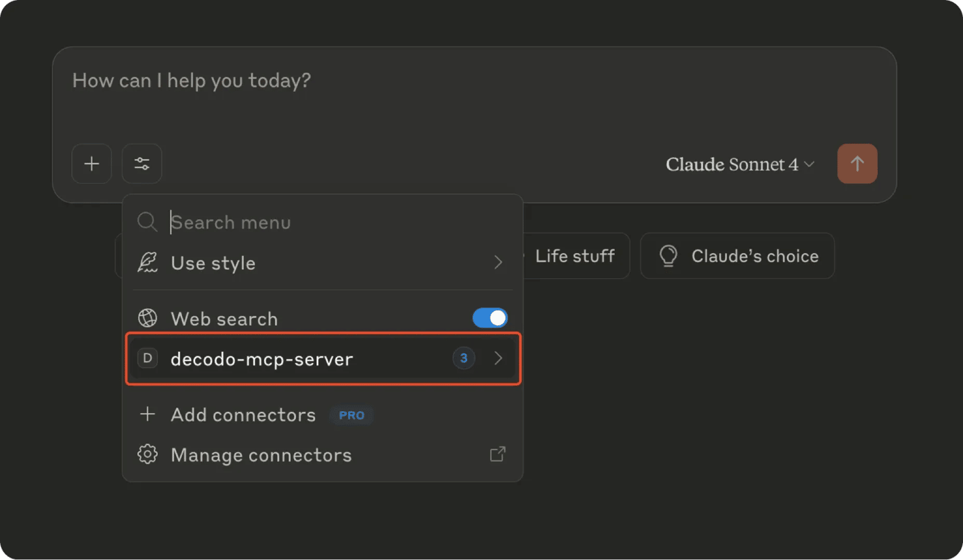Click the plus attachment button
Image resolution: width=963 pixels, height=560 pixels.
click(92, 164)
